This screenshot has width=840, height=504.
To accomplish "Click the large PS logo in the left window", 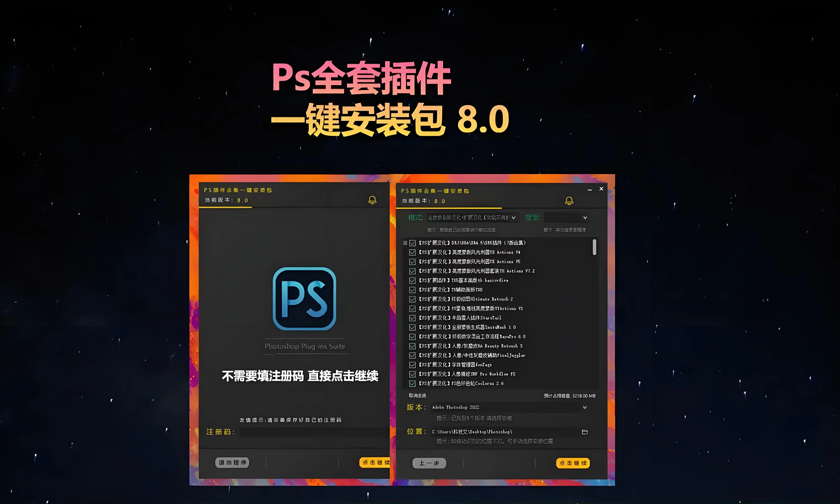I will 304,298.
